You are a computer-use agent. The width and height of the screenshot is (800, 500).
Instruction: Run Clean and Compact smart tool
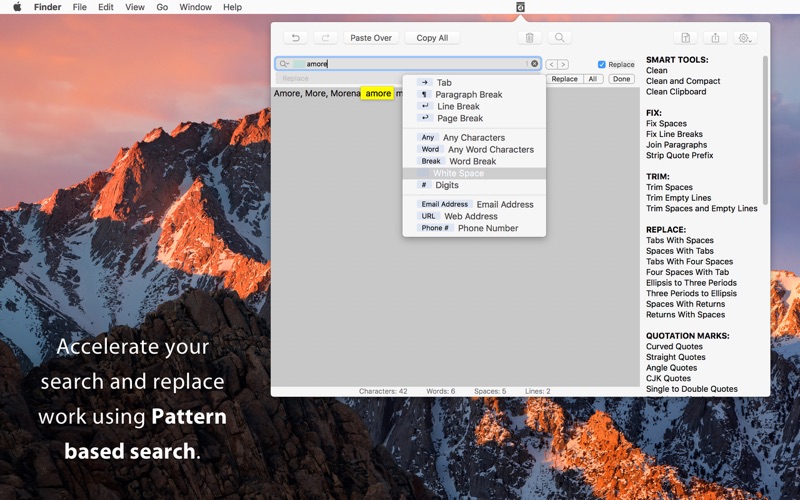click(683, 81)
